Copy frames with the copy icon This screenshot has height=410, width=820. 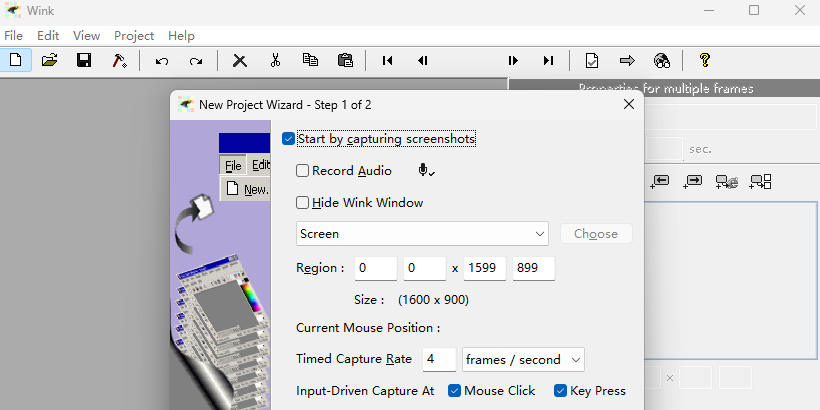pos(310,60)
